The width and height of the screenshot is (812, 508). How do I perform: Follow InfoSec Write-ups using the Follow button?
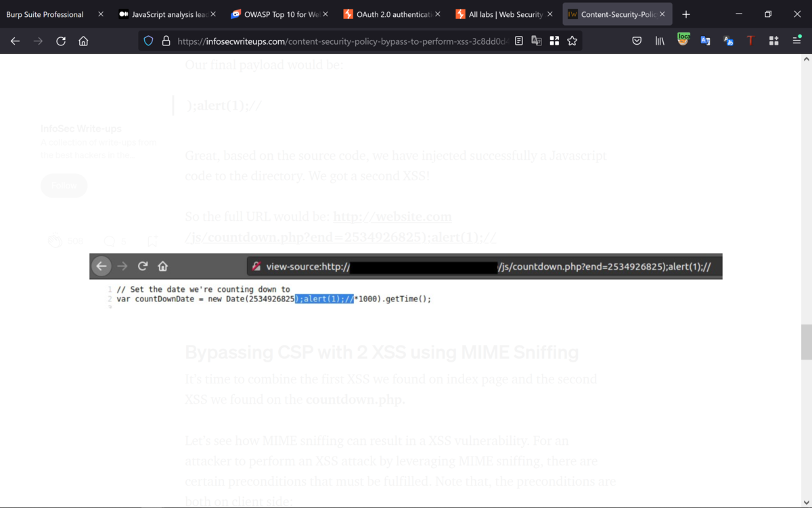(x=64, y=186)
